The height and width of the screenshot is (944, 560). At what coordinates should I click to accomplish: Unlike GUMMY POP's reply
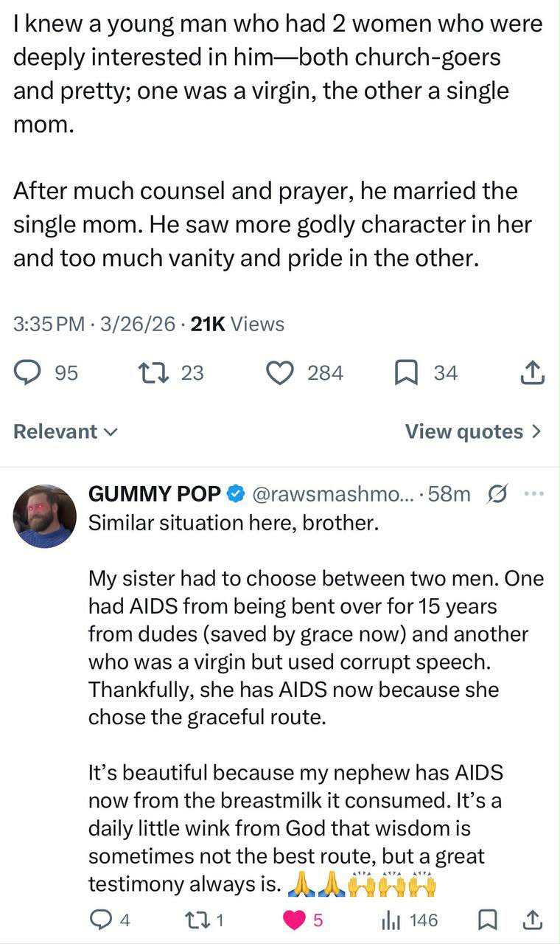point(295,920)
